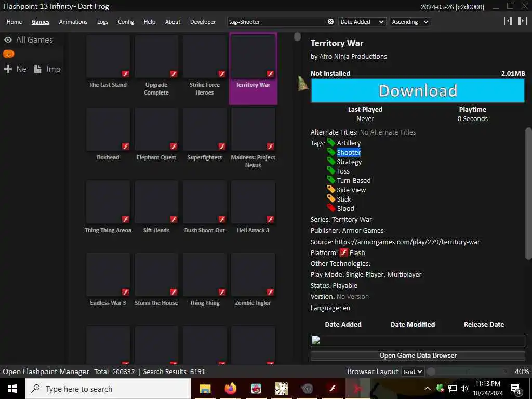Open the Help tab

click(149, 22)
